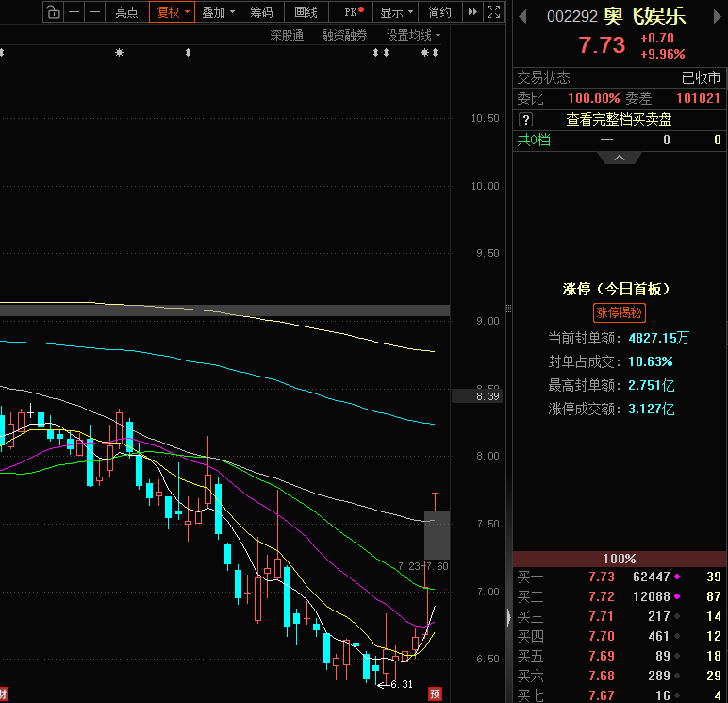
Task: Zoom in chart with plus button
Action: [74, 12]
